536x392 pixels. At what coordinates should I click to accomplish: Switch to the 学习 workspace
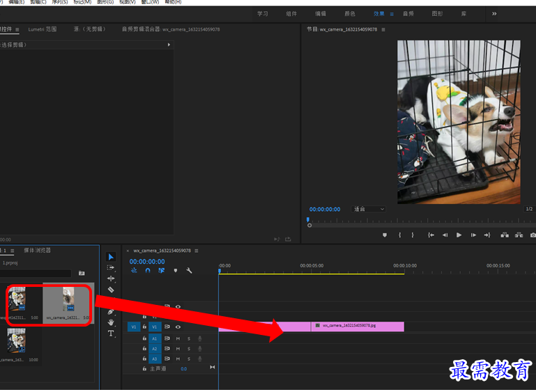[x=263, y=14]
